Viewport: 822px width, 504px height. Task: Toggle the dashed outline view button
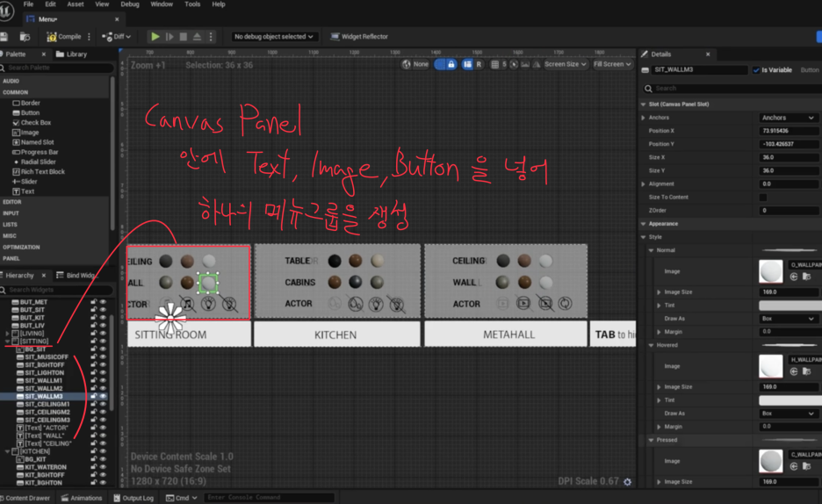tap(440, 64)
